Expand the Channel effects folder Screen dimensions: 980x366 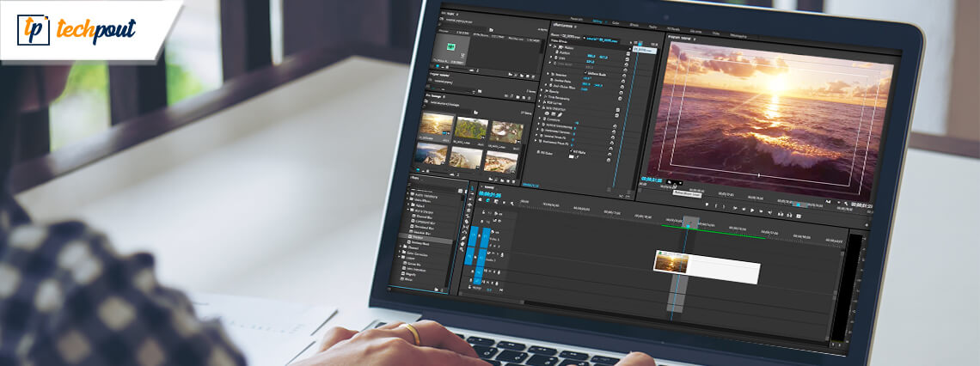(402, 246)
